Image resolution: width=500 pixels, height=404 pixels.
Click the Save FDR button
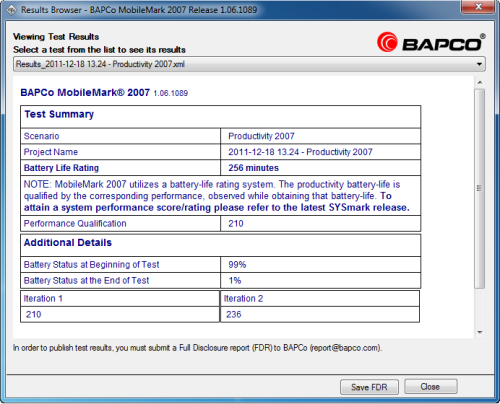369,387
